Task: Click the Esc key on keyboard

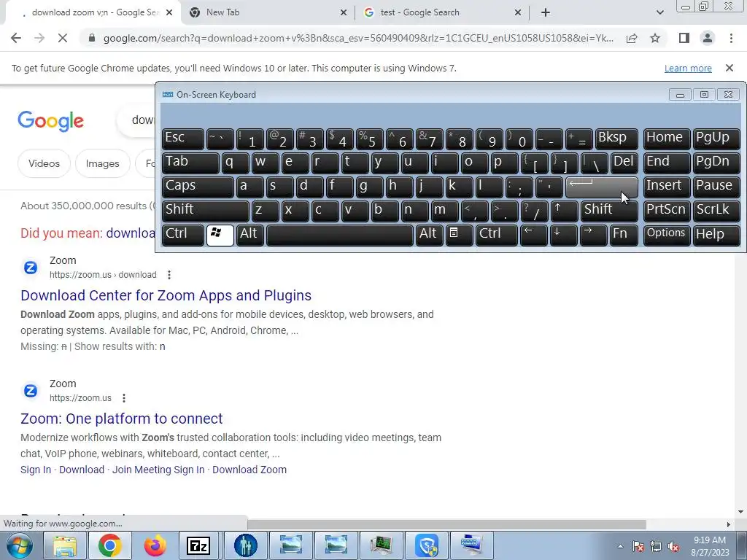Action: 183,139
